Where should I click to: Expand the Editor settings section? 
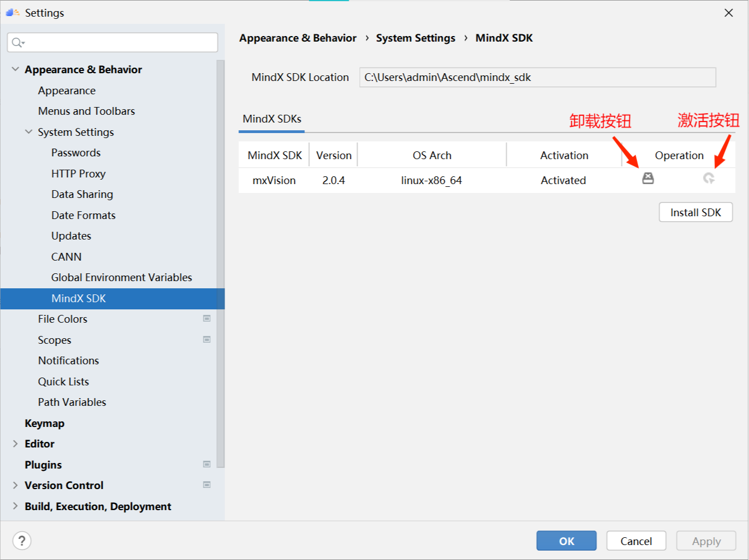(16, 444)
